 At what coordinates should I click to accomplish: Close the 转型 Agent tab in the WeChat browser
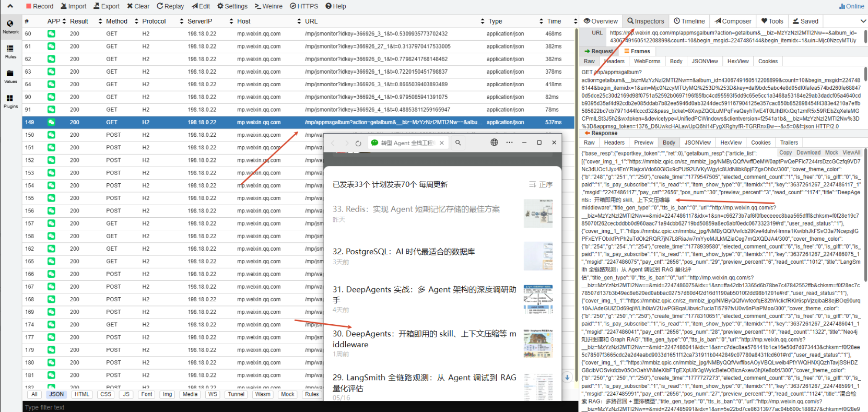(442, 143)
